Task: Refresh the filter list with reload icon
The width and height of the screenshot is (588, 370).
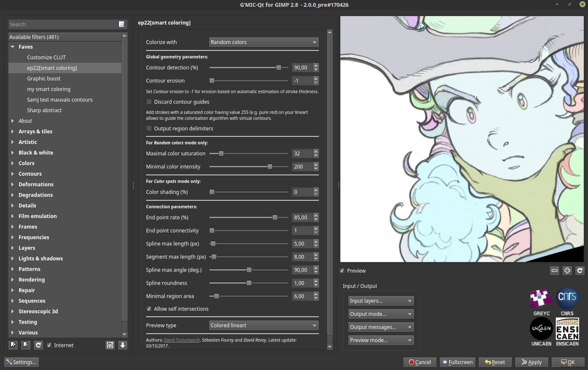Action: pos(38,345)
